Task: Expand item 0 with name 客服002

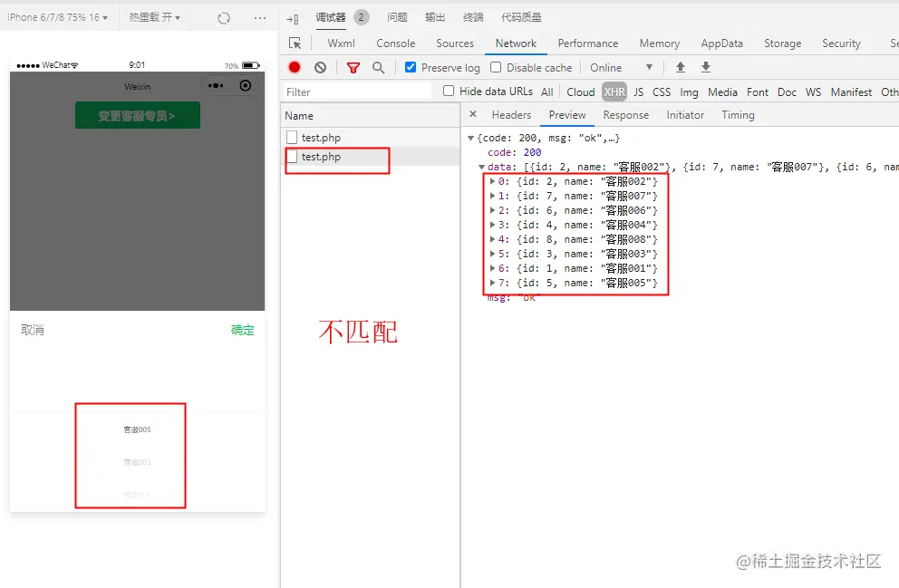Action: 492,181
